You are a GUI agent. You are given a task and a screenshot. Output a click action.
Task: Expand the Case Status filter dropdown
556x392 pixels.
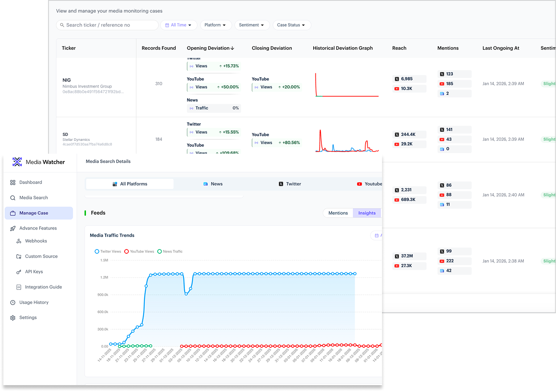291,25
